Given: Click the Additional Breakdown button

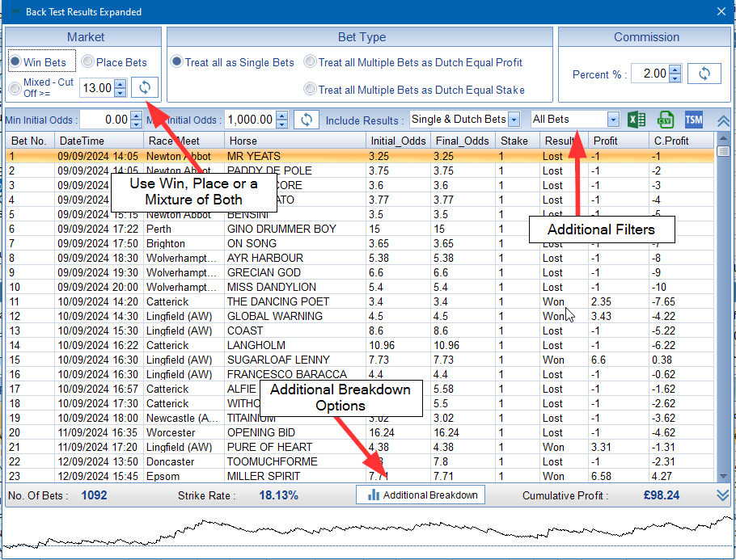Looking at the screenshot, I should (x=421, y=495).
